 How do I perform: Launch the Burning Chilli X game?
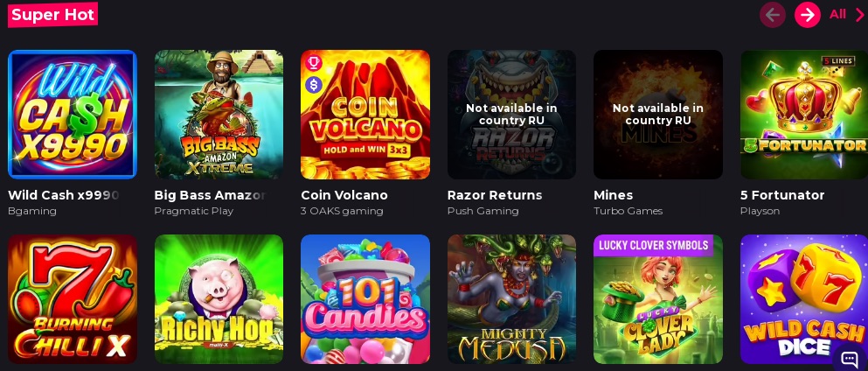(72, 299)
